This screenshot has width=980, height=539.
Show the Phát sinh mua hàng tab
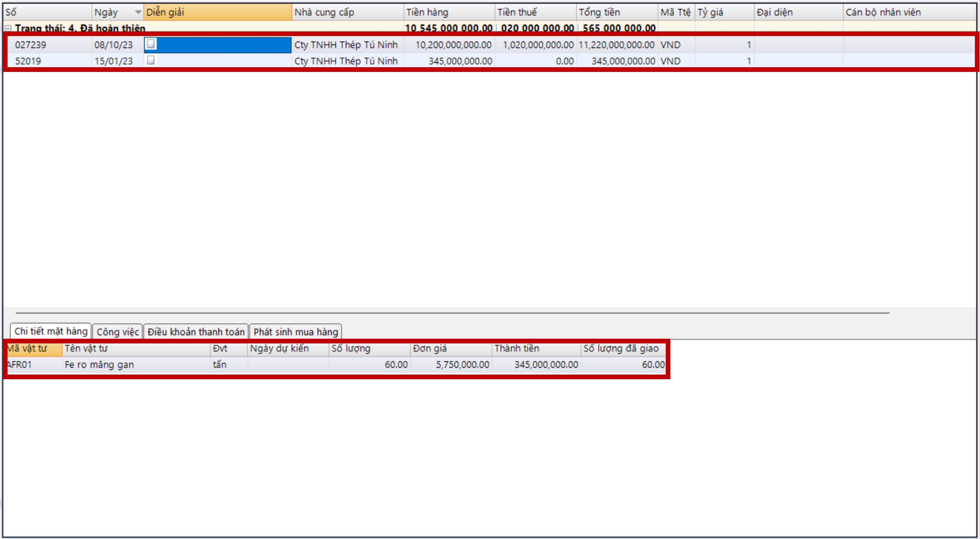tap(295, 331)
